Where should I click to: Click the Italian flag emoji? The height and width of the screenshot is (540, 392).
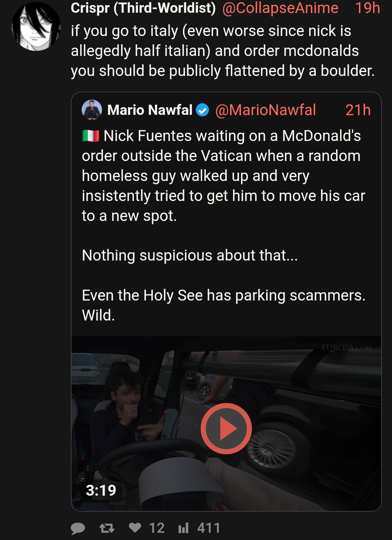click(x=90, y=136)
